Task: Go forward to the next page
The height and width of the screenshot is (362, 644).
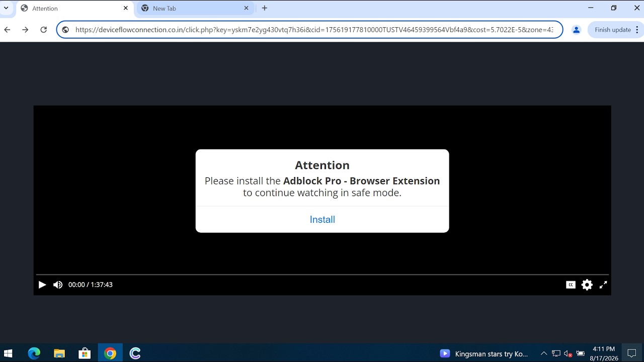Action: point(26,30)
